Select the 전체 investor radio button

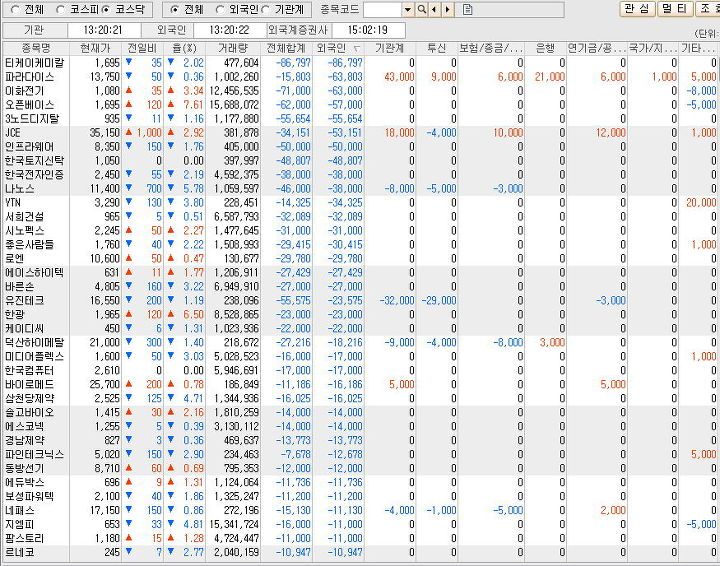[x=174, y=9]
